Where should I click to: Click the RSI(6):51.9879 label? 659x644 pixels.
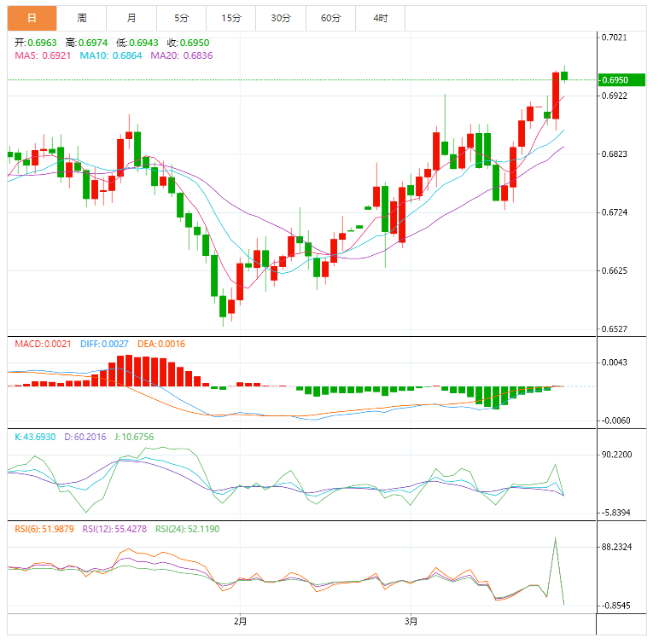[x=44, y=530]
